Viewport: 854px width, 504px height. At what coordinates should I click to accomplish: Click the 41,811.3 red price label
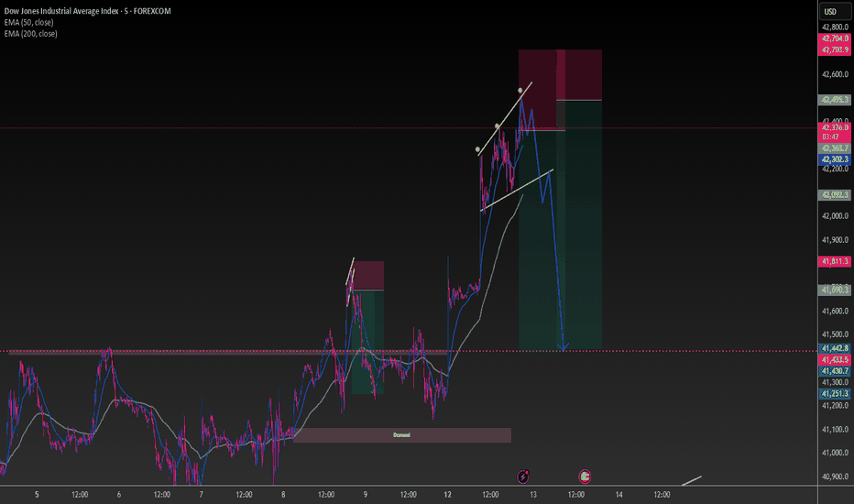[x=835, y=261]
